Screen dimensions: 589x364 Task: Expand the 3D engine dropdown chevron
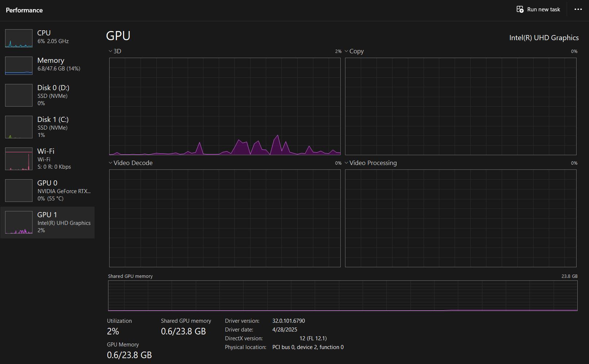(110, 51)
